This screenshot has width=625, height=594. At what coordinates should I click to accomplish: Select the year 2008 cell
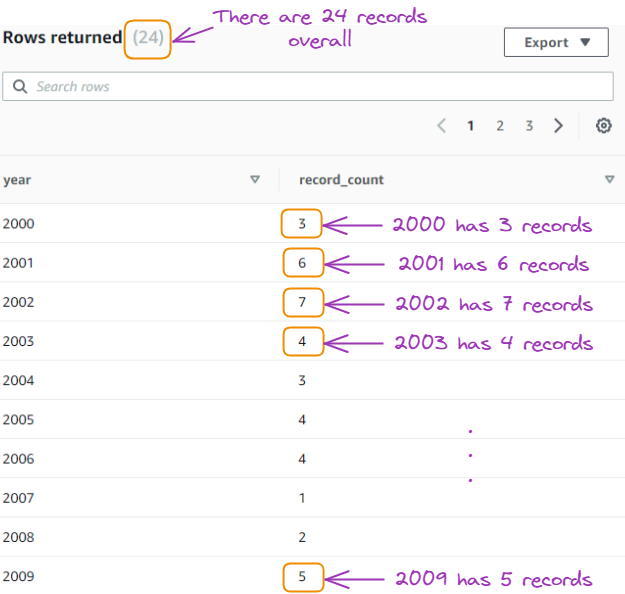19,537
